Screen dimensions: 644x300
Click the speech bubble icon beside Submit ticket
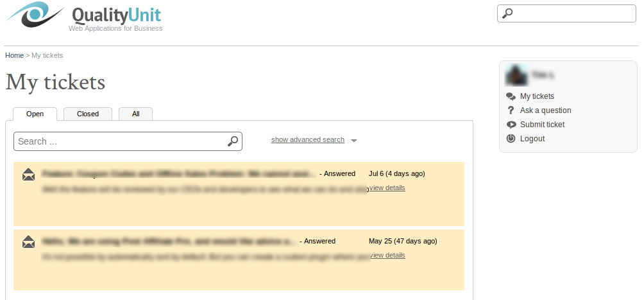coord(511,124)
